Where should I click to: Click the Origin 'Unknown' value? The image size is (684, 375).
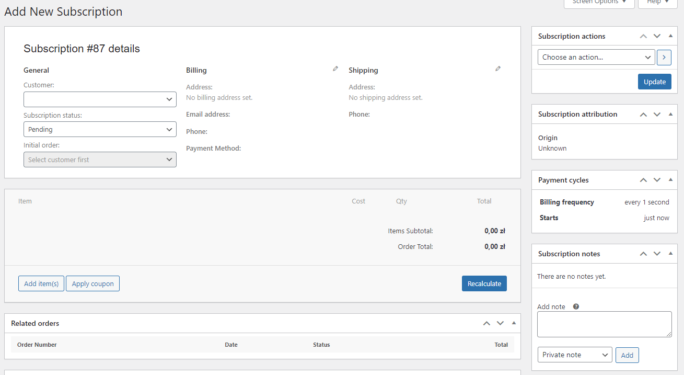click(x=552, y=148)
